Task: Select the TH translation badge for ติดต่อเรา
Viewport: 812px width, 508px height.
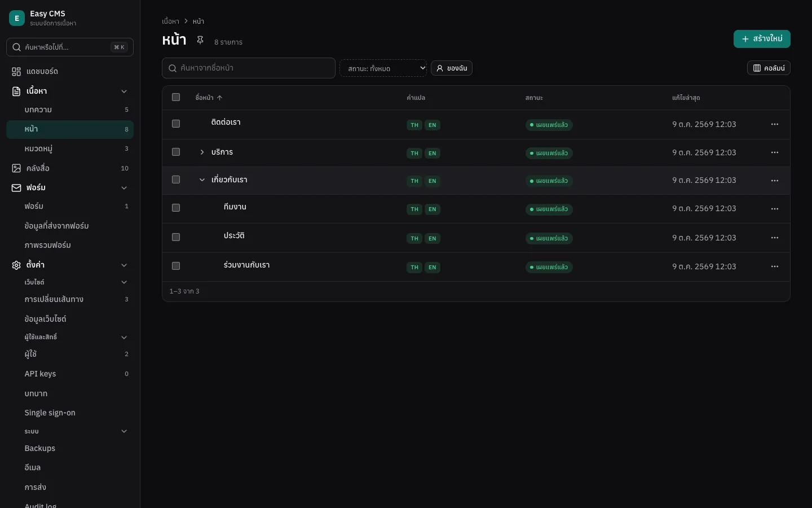Action: click(x=414, y=125)
